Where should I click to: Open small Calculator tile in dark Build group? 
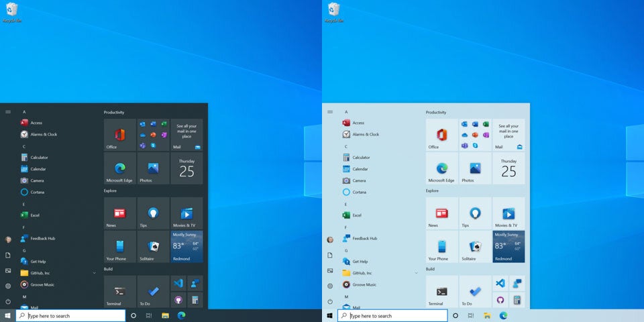pyautogui.click(x=195, y=300)
